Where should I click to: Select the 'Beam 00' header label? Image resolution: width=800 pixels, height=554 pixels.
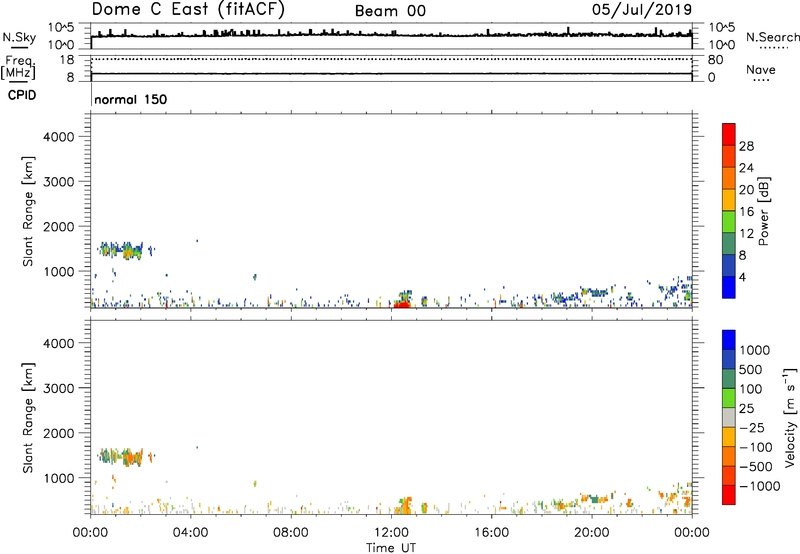(390, 11)
